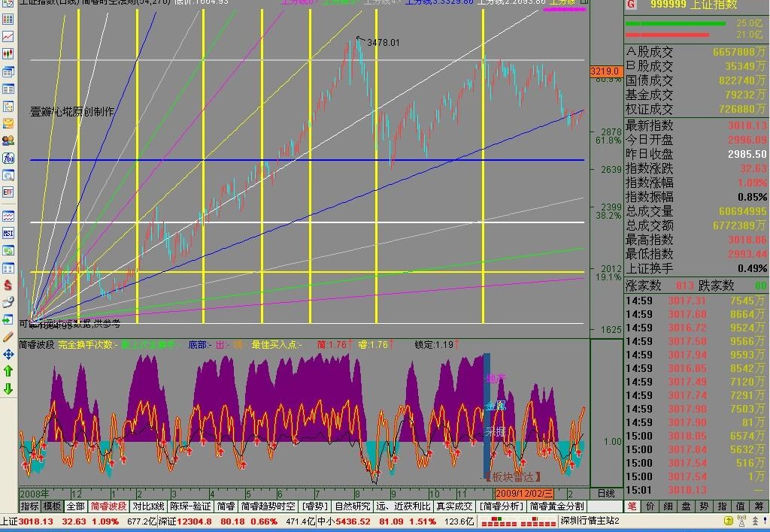Click the red G badge beside 999999
The height and width of the screenshot is (532, 770).
pos(631,5)
